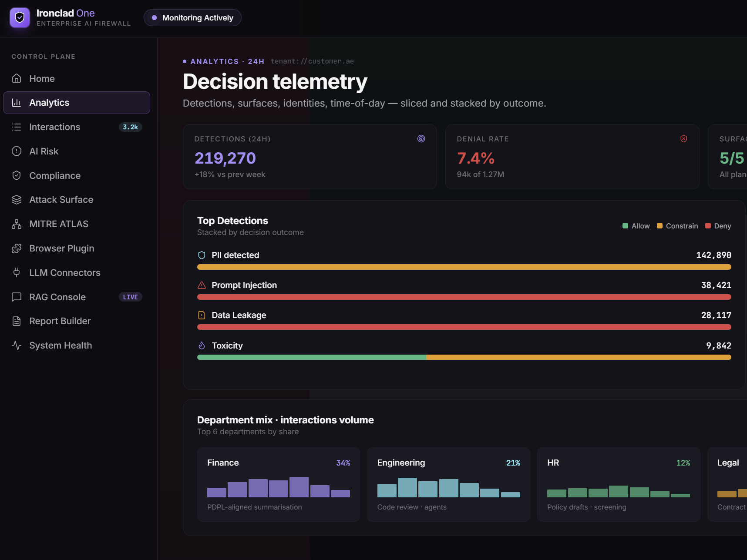Image resolution: width=747 pixels, height=560 pixels.
Task: Click the Report Builder document icon
Action: pos(17,321)
